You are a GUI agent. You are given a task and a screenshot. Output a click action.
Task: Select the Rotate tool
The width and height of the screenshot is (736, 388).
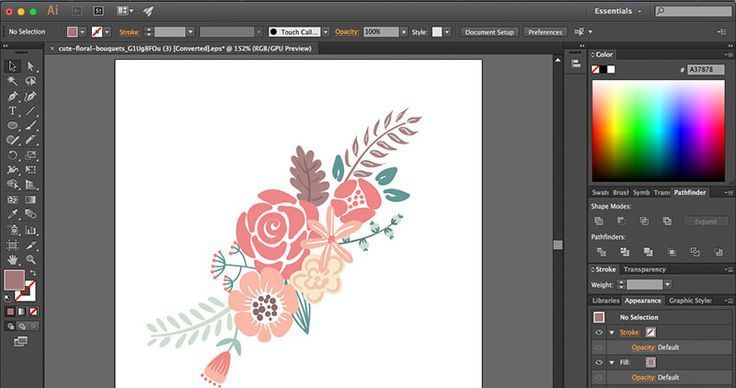coord(12,155)
